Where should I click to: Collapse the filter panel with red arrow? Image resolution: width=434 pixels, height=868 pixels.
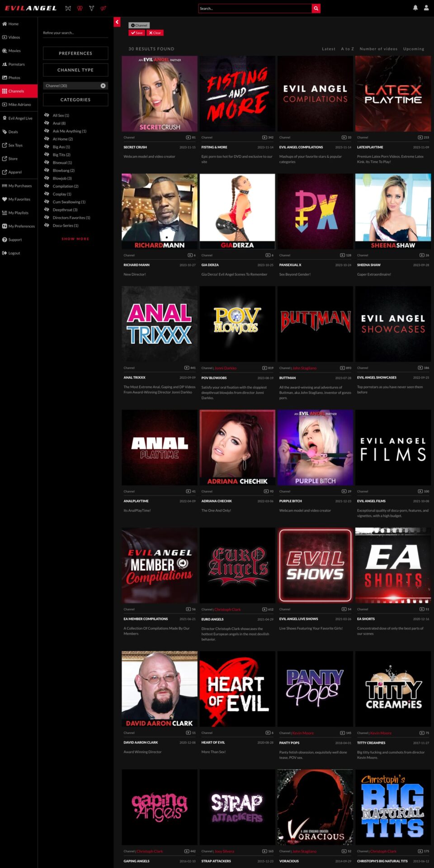[117, 22]
